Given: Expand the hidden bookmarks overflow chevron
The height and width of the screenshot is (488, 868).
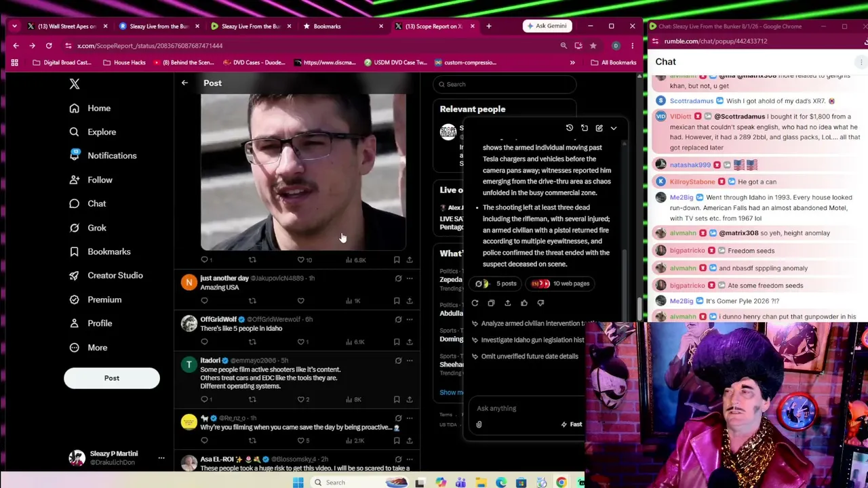Looking at the screenshot, I should click(x=572, y=62).
